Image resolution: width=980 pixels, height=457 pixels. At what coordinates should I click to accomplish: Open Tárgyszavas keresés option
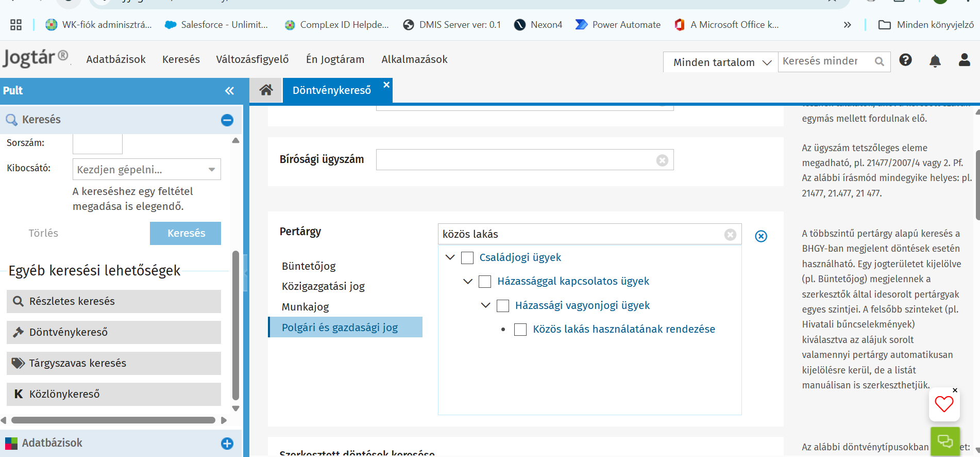pyautogui.click(x=114, y=363)
